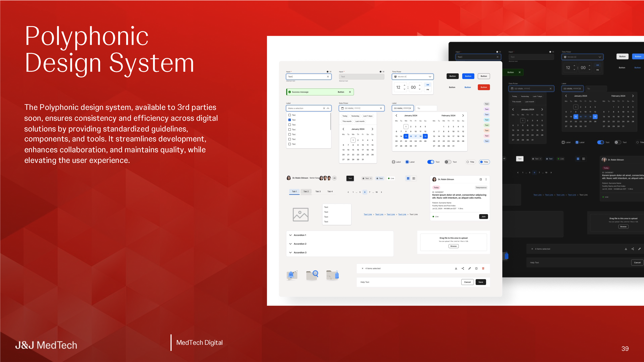Click the red trash delete icon
The width and height of the screenshot is (644, 362).
pos(483,268)
